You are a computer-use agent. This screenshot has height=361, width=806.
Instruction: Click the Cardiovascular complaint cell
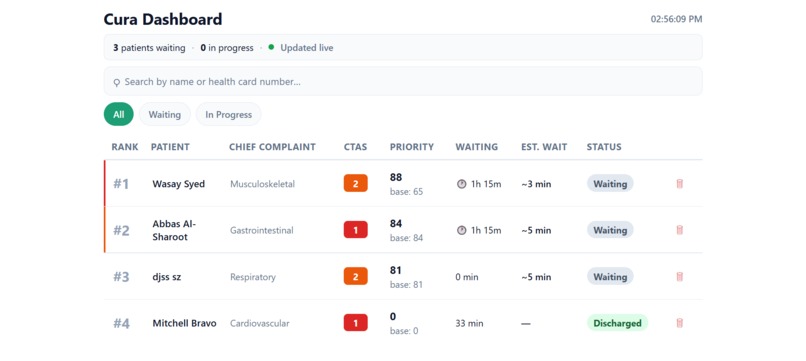[x=260, y=323]
